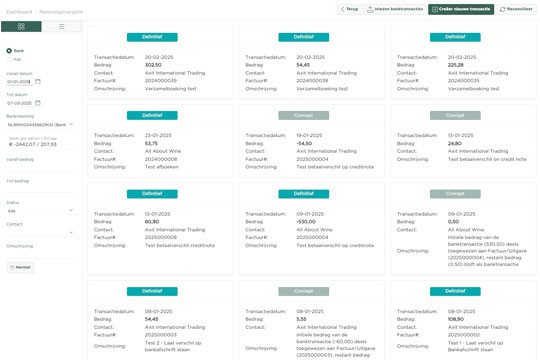Click amount 0,50
Screen dimensions: 540x360
(453, 222)
